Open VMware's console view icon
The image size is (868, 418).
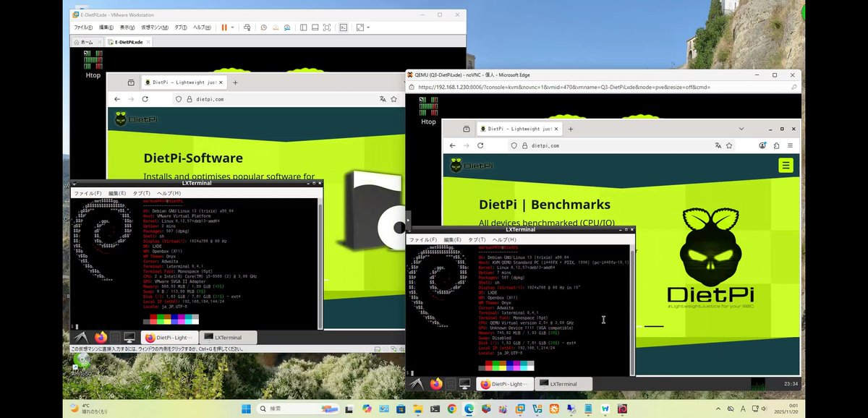(x=344, y=27)
